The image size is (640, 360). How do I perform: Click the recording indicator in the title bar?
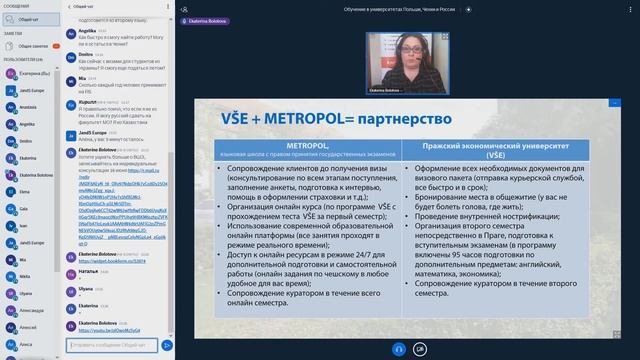[x=468, y=9]
